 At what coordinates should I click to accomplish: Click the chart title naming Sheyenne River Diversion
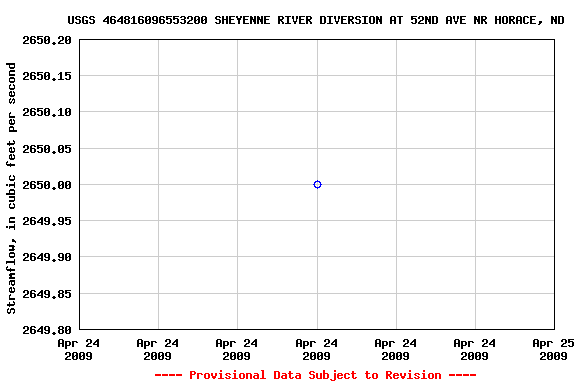tap(316, 20)
